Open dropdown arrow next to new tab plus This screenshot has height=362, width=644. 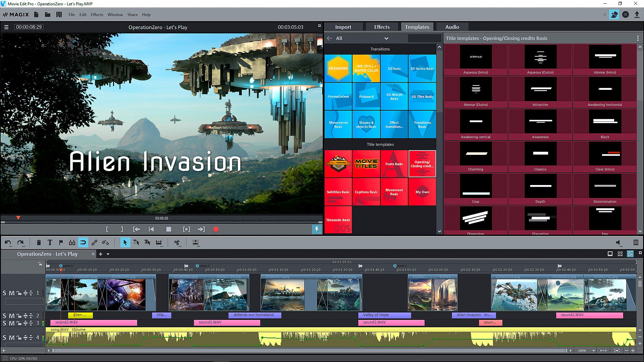(x=108, y=254)
